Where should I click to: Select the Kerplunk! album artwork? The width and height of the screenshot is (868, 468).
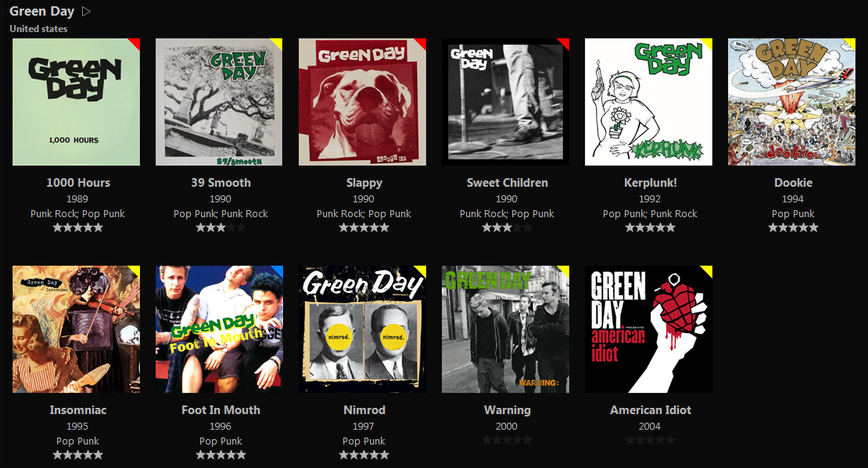pos(649,102)
